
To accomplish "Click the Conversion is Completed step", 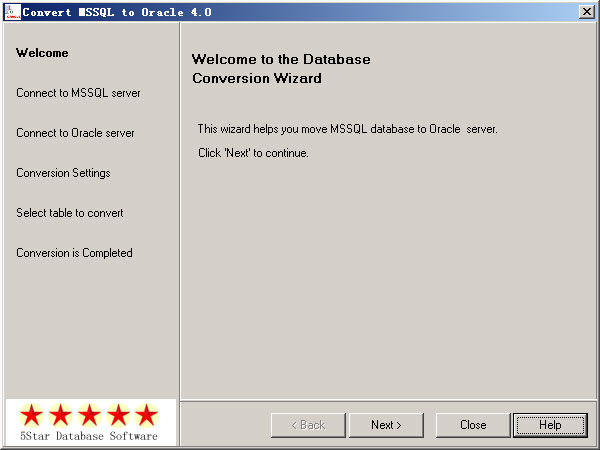I will 74,253.
